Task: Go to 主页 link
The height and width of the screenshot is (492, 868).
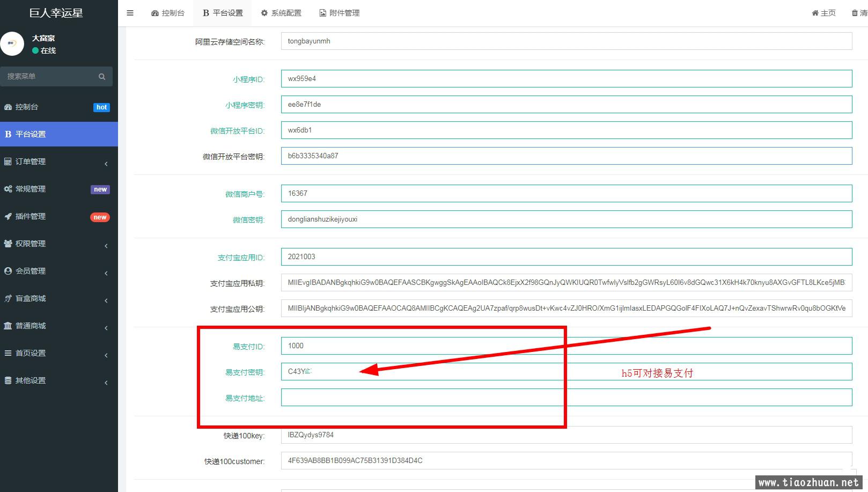Action: [x=823, y=13]
